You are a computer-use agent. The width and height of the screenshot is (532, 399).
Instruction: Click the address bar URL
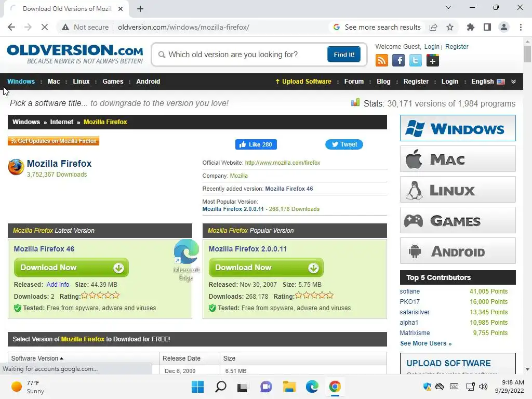(x=183, y=27)
